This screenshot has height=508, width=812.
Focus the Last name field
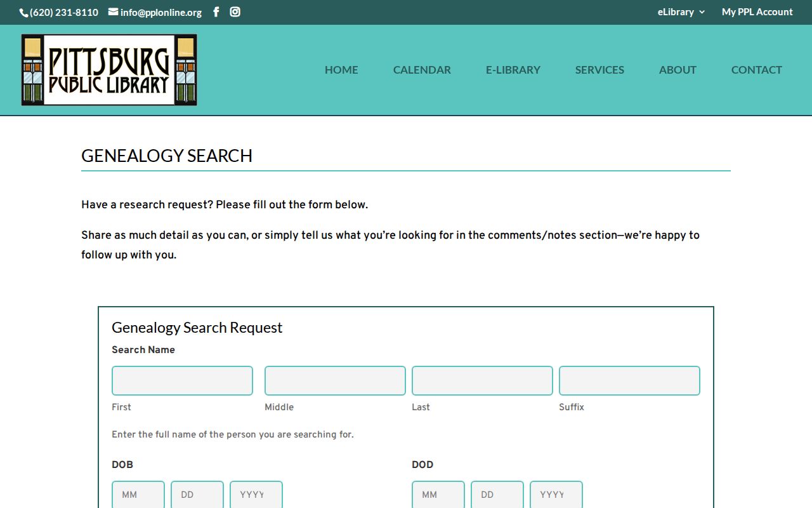pos(482,380)
